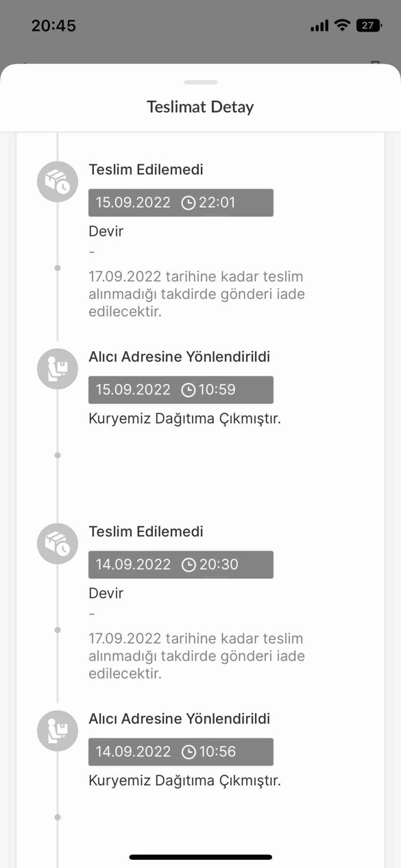Image resolution: width=401 pixels, height=868 pixels.
Task: Select the 15.09.2022 22:01 date badge
Action: point(181,203)
